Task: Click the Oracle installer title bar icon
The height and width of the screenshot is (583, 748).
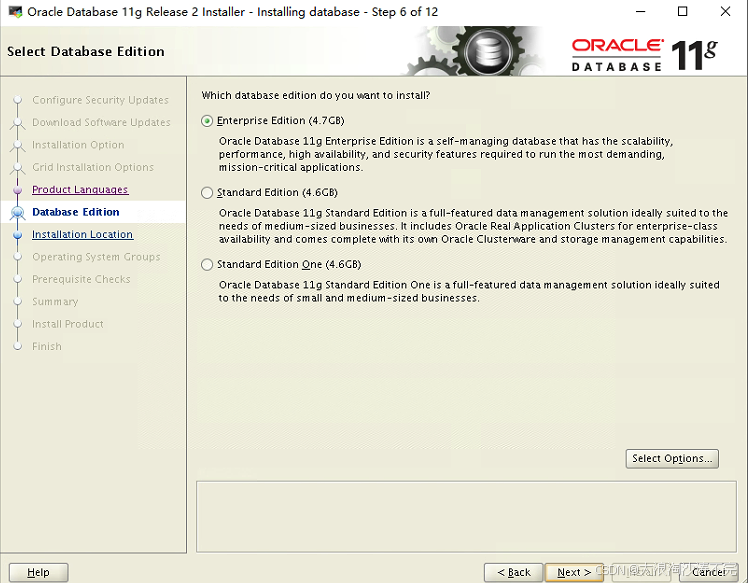Action: [15, 12]
